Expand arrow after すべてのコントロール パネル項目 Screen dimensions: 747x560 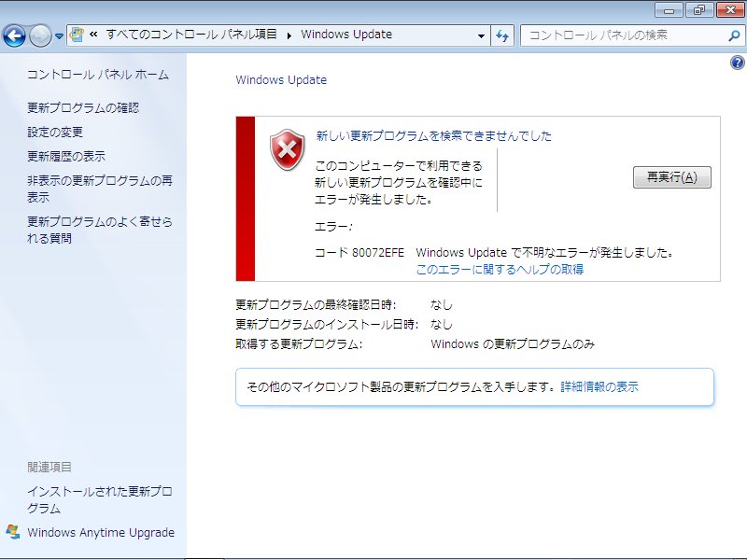click(289, 35)
